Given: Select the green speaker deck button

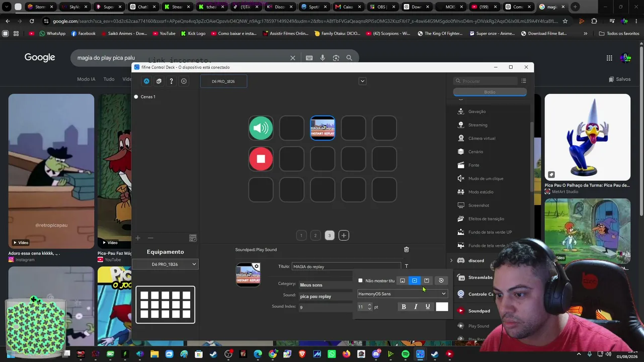Looking at the screenshot, I should tap(261, 128).
